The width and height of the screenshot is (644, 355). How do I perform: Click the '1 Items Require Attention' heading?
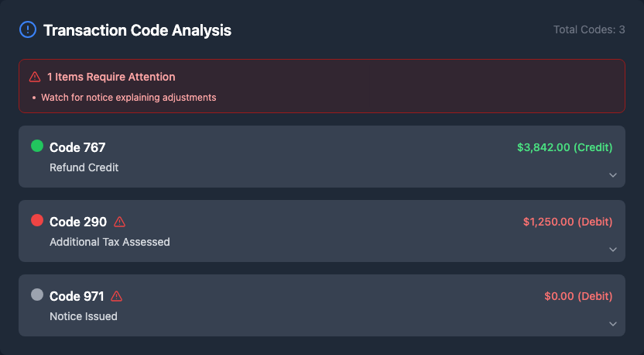111,77
